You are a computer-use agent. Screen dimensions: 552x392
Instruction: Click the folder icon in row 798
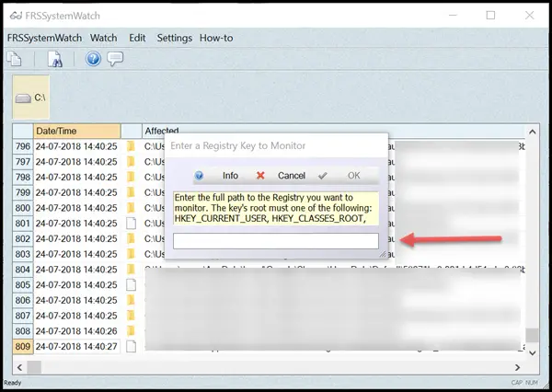(x=131, y=178)
